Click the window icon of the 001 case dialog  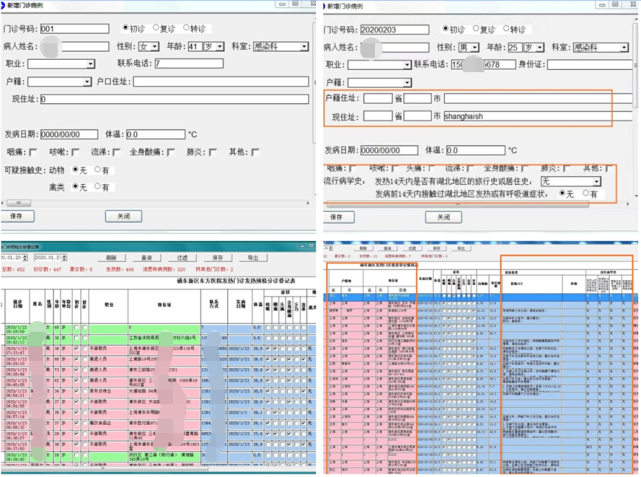coord(3,5)
